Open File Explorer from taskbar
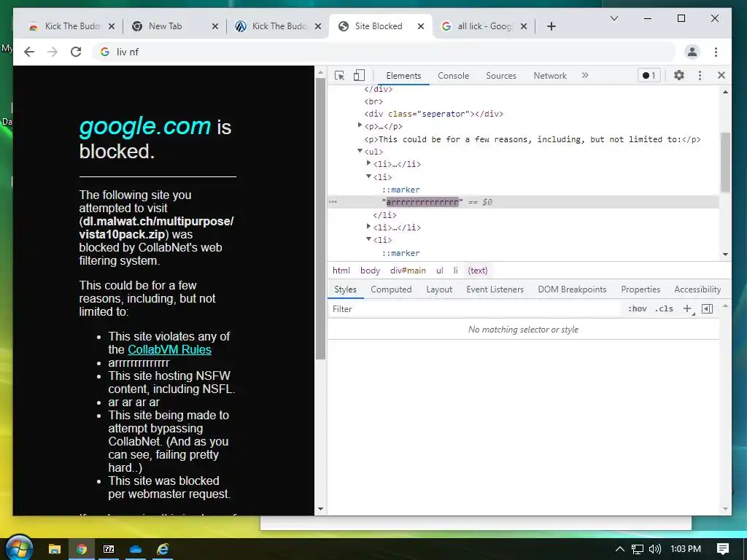Image resolution: width=747 pixels, height=560 pixels. coord(54,549)
